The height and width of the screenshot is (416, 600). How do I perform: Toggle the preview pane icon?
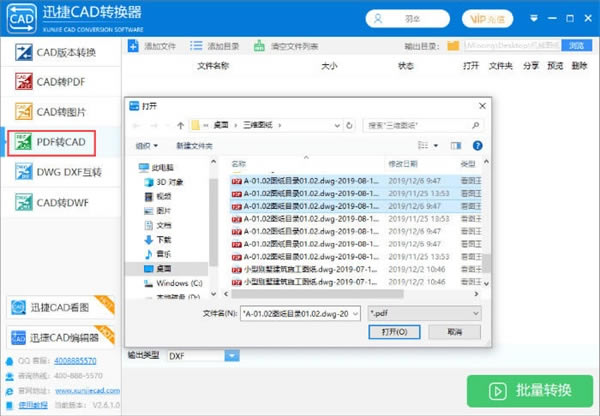click(x=456, y=145)
